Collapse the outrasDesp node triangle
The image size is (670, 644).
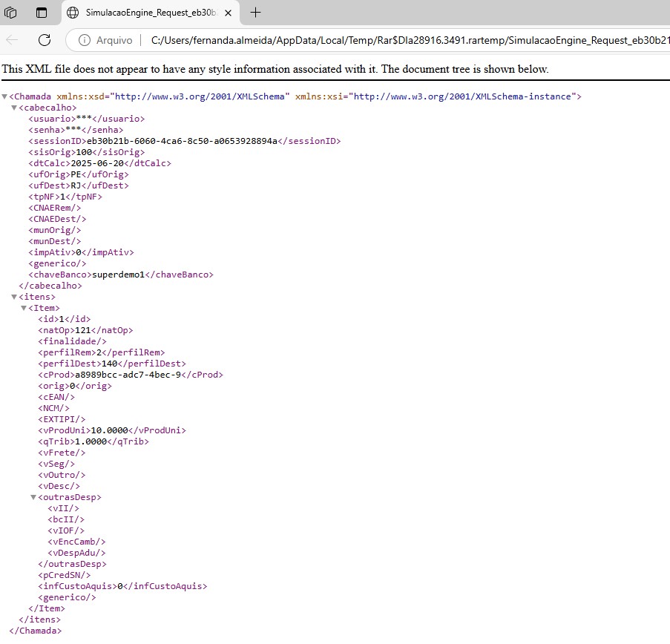tap(33, 497)
